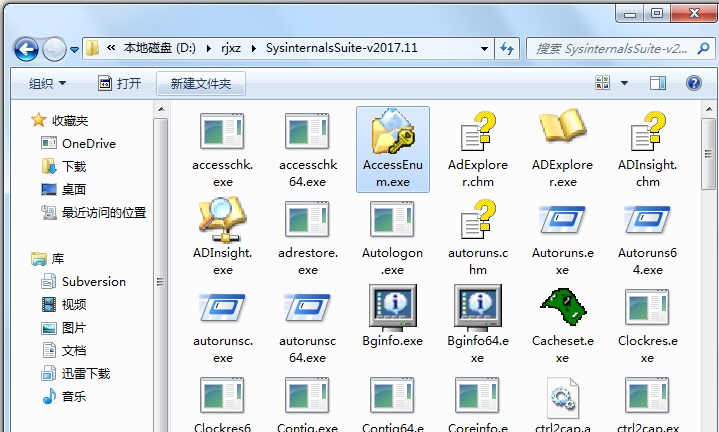Select the Contig64.exe file icon

pyautogui.click(x=393, y=395)
